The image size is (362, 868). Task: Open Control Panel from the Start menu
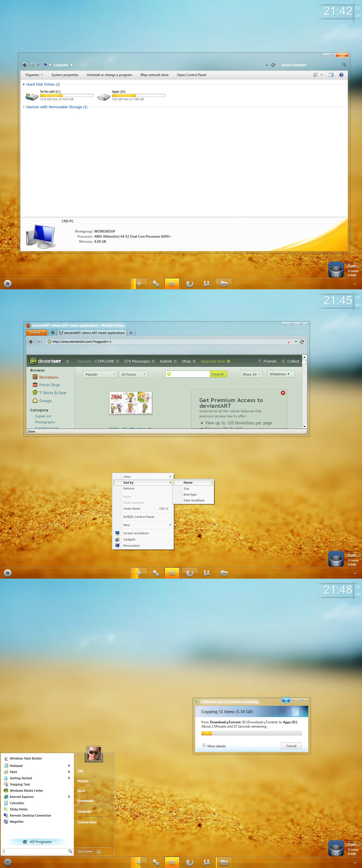click(87, 822)
